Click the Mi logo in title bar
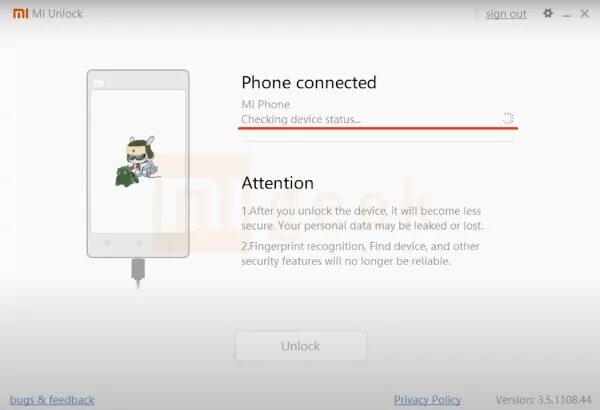 (x=21, y=13)
